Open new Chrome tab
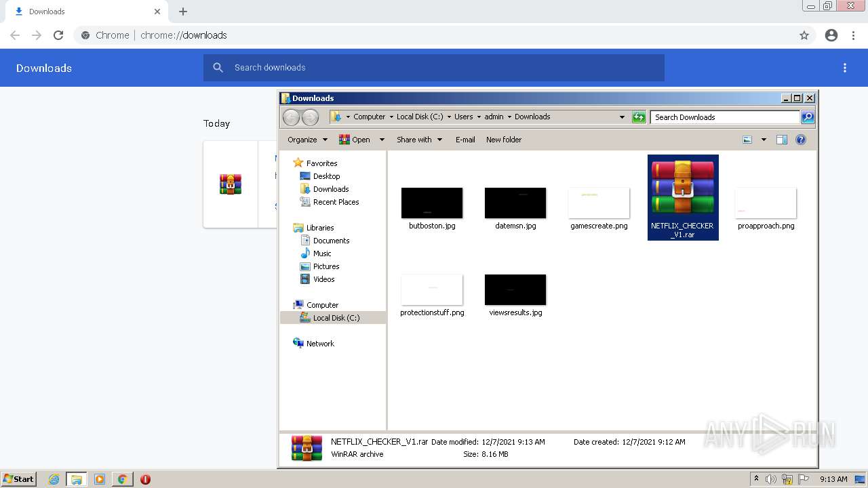 183,12
